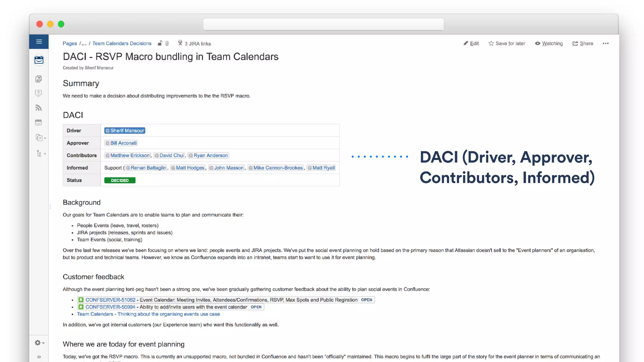This screenshot has height=362, width=644.
Task: Open Team Calendars organising events use case link
Action: [x=148, y=314]
